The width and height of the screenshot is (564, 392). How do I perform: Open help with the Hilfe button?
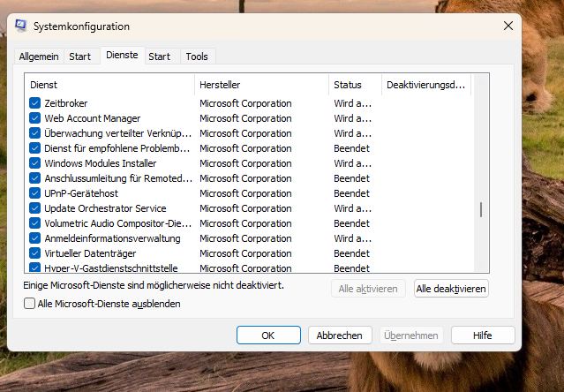pos(483,335)
